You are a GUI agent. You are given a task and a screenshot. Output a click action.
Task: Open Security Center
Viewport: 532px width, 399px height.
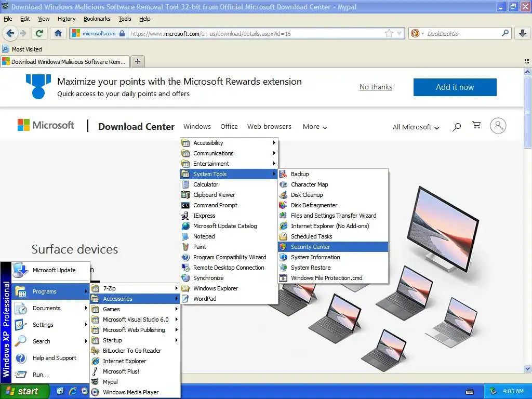tap(333, 247)
